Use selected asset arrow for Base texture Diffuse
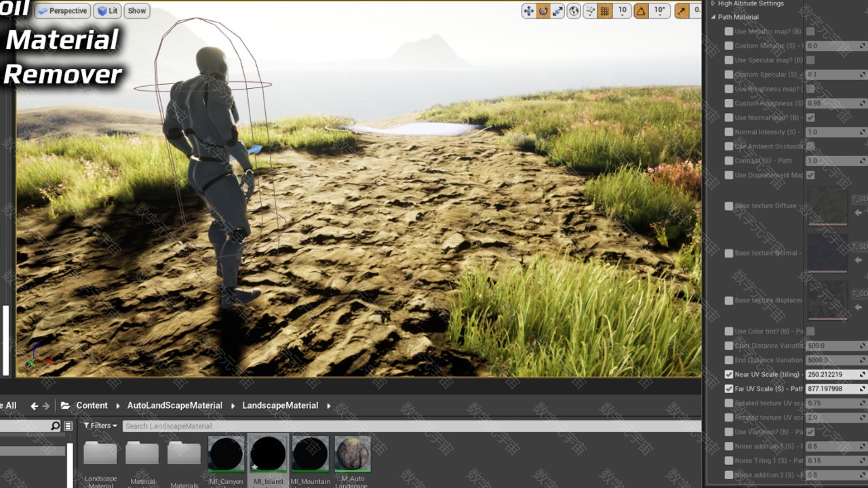The width and height of the screenshot is (868, 488). [x=858, y=213]
